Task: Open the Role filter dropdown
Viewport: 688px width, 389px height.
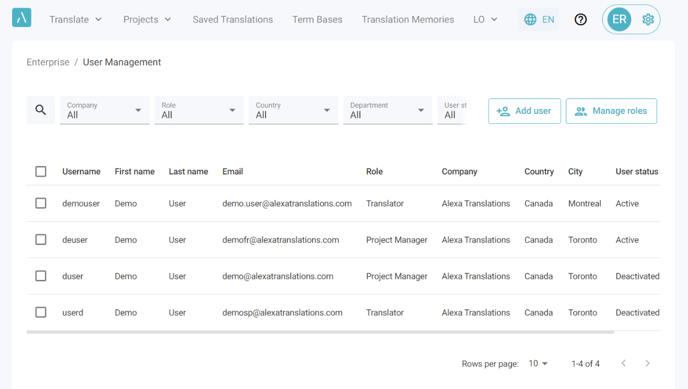Action: coord(199,110)
